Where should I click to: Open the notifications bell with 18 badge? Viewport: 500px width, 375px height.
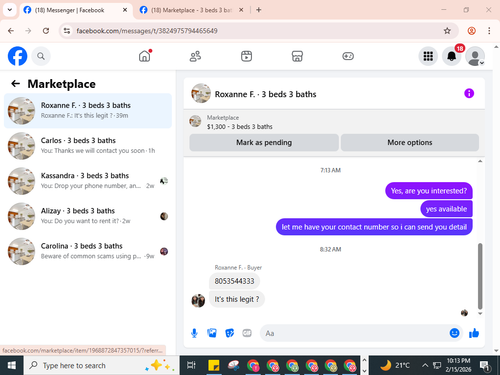click(x=452, y=56)
